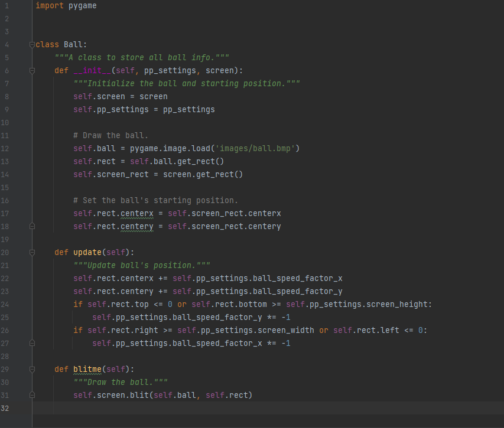The image size is (504, 428).
Task: Click the fold end marker on line 27
Action: [32, 344]
